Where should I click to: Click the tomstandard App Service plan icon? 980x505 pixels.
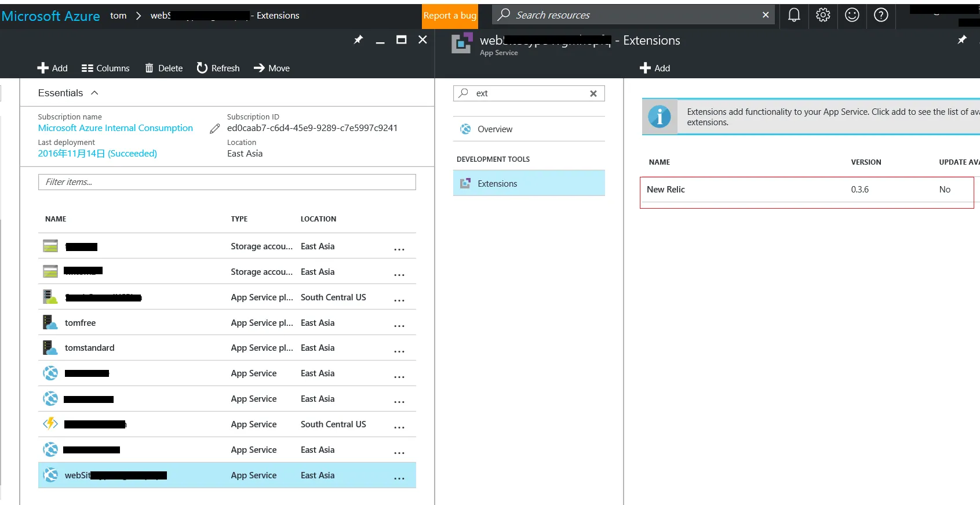50,348
